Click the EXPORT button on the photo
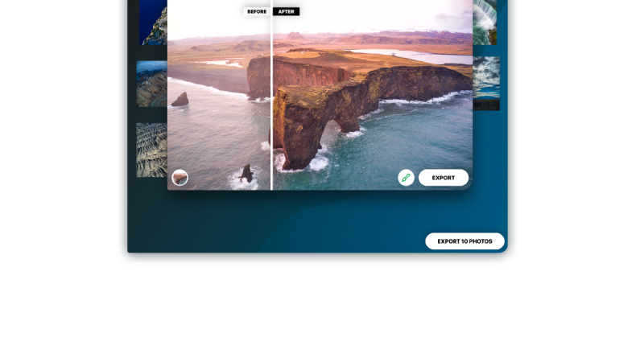This screenshot has width=644, height=362. pos(444,178)
